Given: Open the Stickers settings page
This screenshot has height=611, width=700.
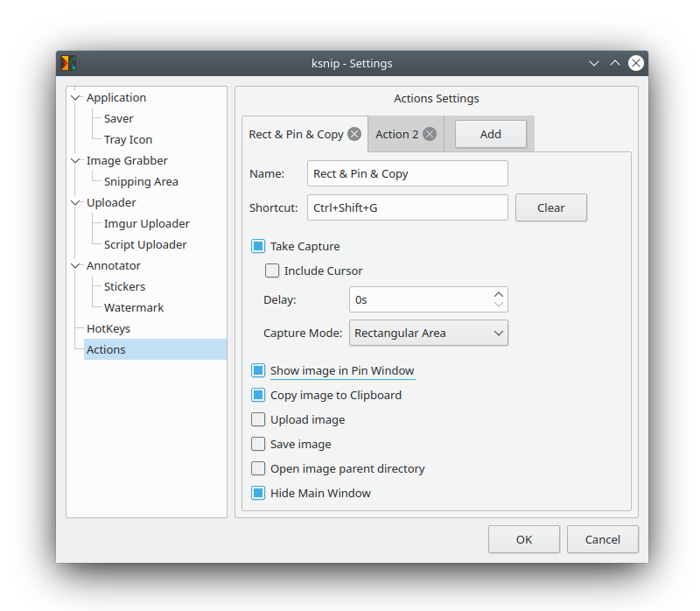Looking at the screenshot, I should pyautogui.click(x=124, y=286).
